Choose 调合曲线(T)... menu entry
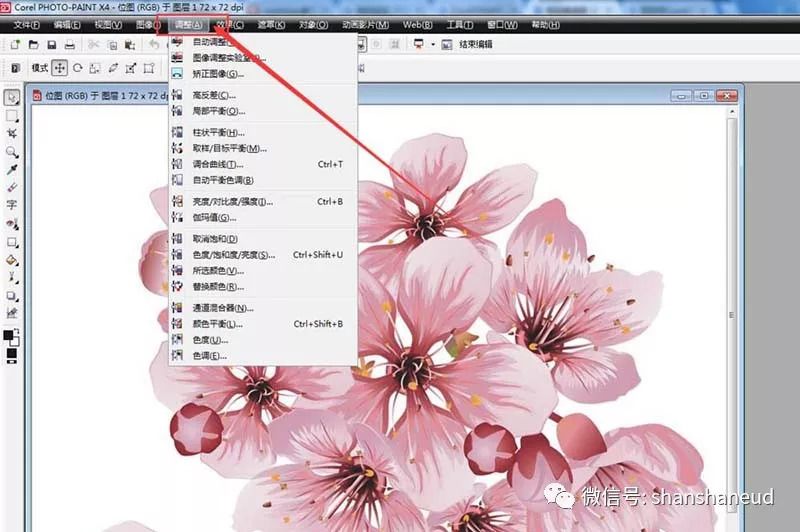The width and height of the screenshot is (800, 532). pos(263,164)
